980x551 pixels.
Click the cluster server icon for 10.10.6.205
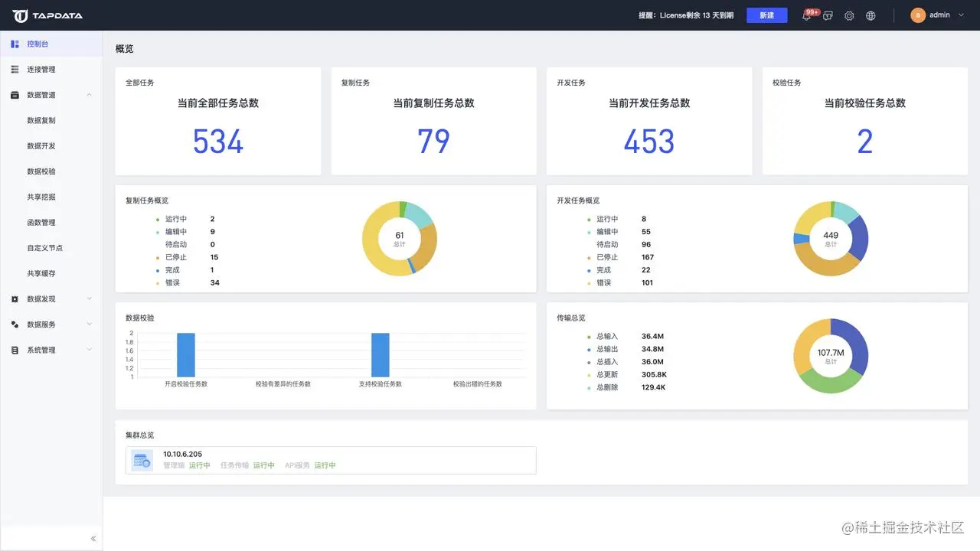click(142, 460)
